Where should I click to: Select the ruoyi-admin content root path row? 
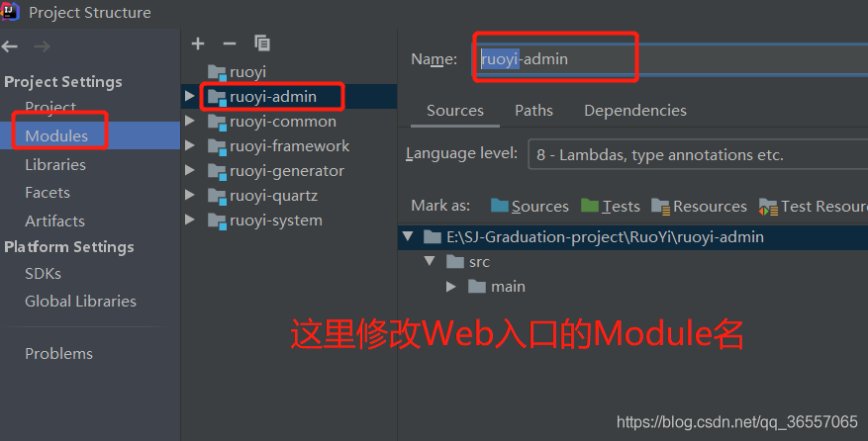click(632, 237)
